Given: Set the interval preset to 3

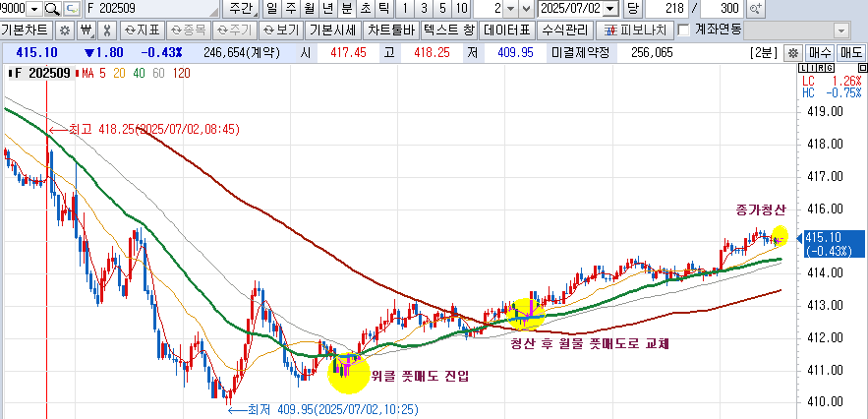Looking at the screenshot, I should pyautogui.click(x=424, y=8).
